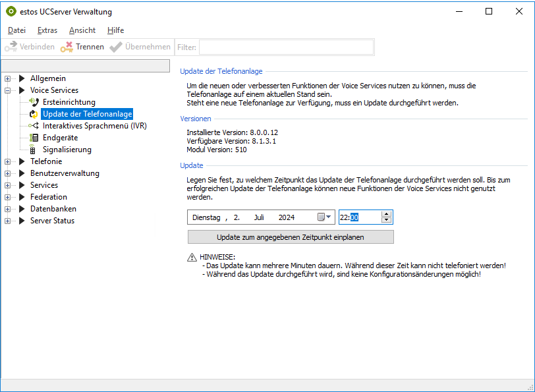Open the Datei menu

(16, 30)
